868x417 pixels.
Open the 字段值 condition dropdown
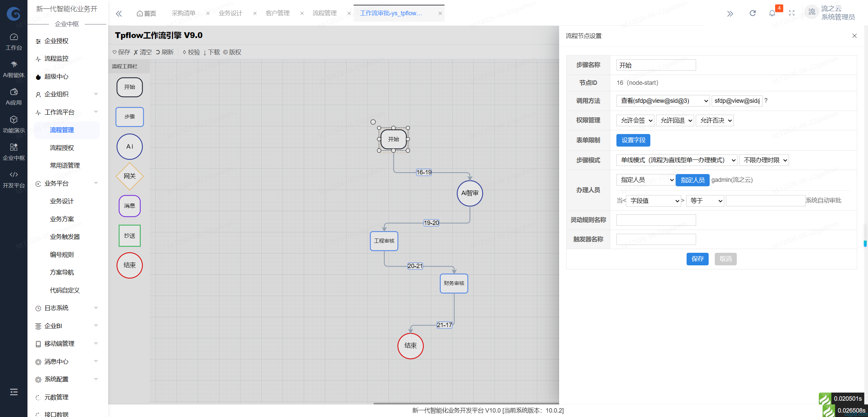point(653,201)
